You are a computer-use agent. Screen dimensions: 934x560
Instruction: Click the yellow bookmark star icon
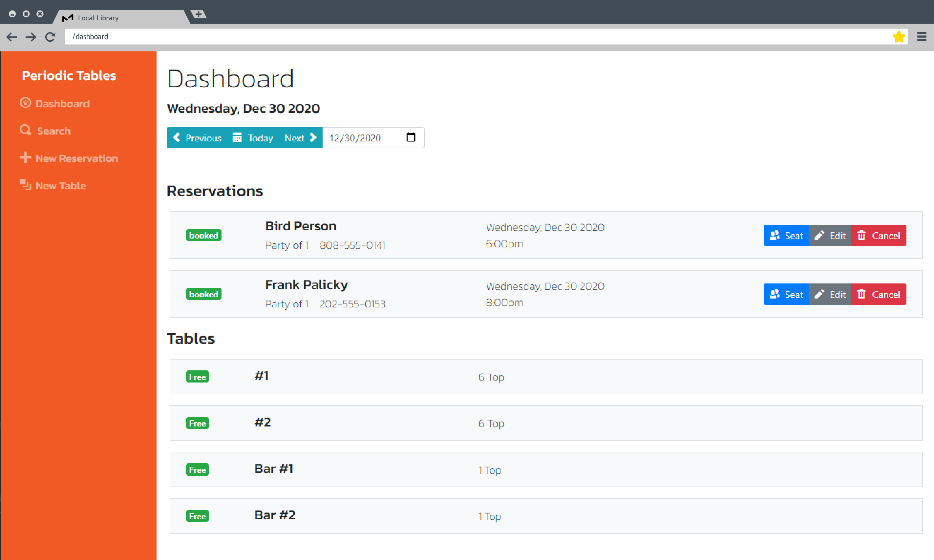tap(899, 37)
